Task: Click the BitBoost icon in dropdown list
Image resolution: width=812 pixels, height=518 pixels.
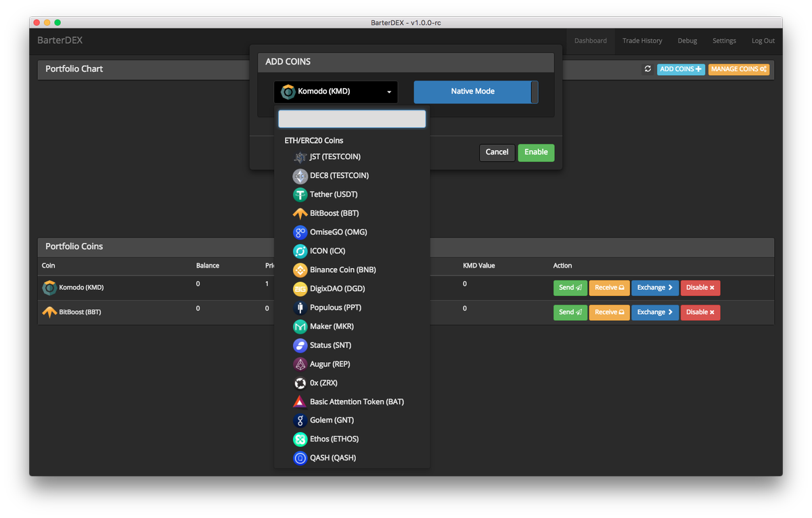Action: 300,213
